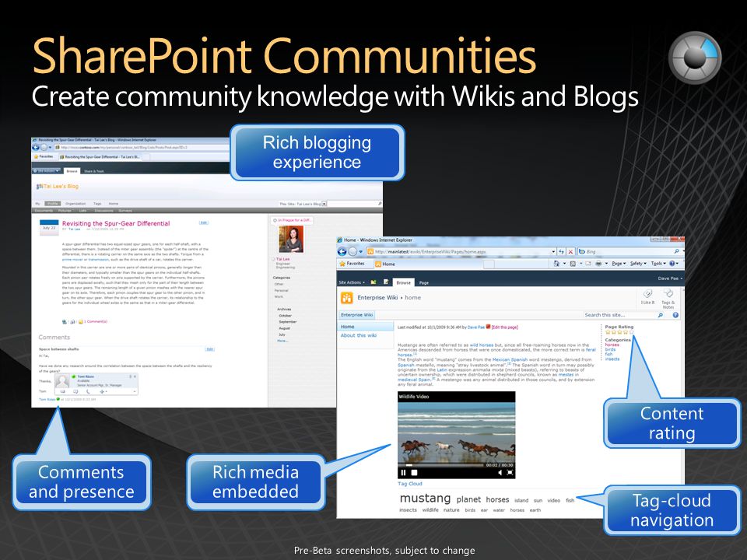The height and width of the screenshot is (560, 747).
Task: Open Tags & Notes icon
Action: 668,293
